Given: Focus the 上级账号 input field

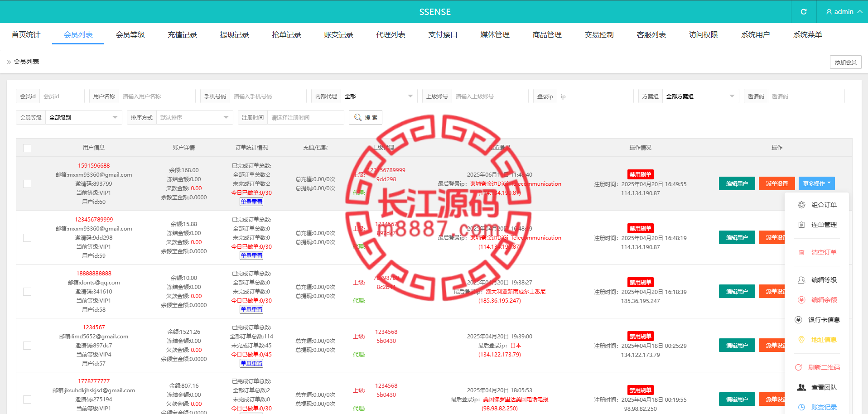Looking at the screenshot, I should 490,96.
